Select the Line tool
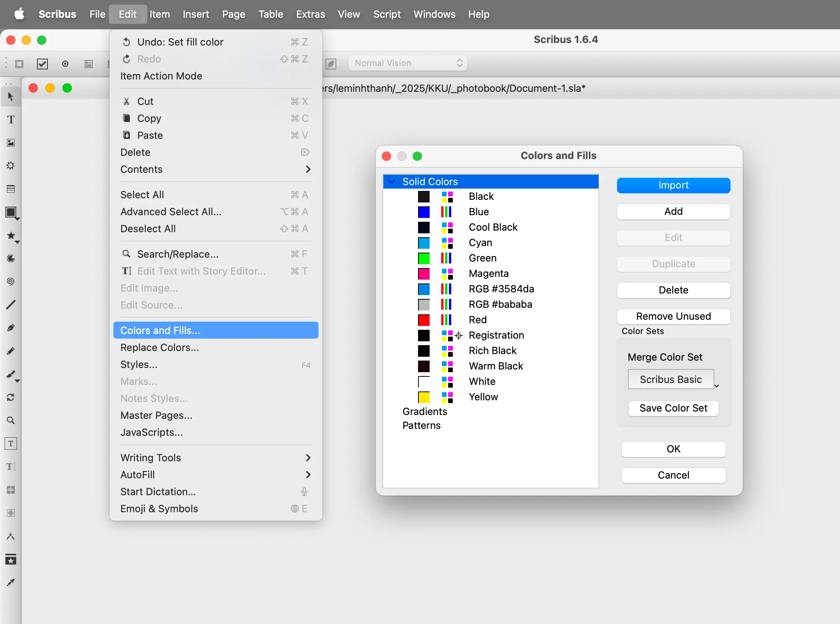This screenshot has height=624, width=840. (x=11, y=305)
